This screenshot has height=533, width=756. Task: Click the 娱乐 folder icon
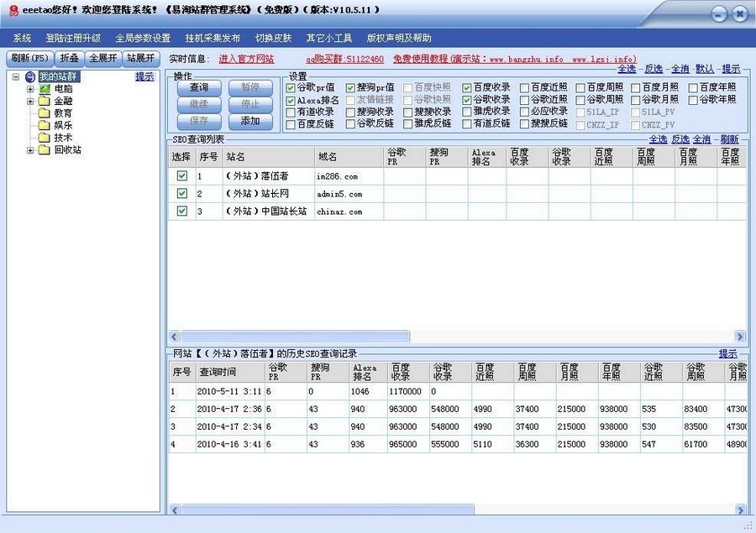coord(45,125)
